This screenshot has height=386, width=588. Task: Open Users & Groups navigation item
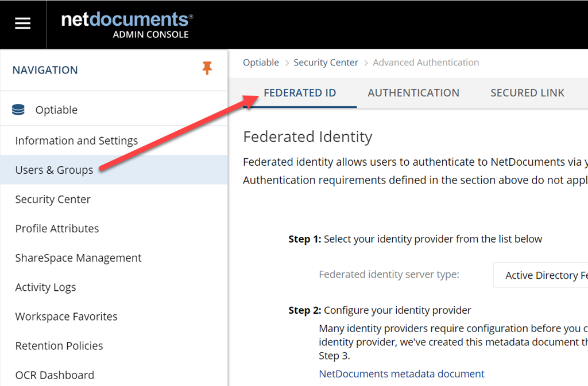click(x=114, y=170)
